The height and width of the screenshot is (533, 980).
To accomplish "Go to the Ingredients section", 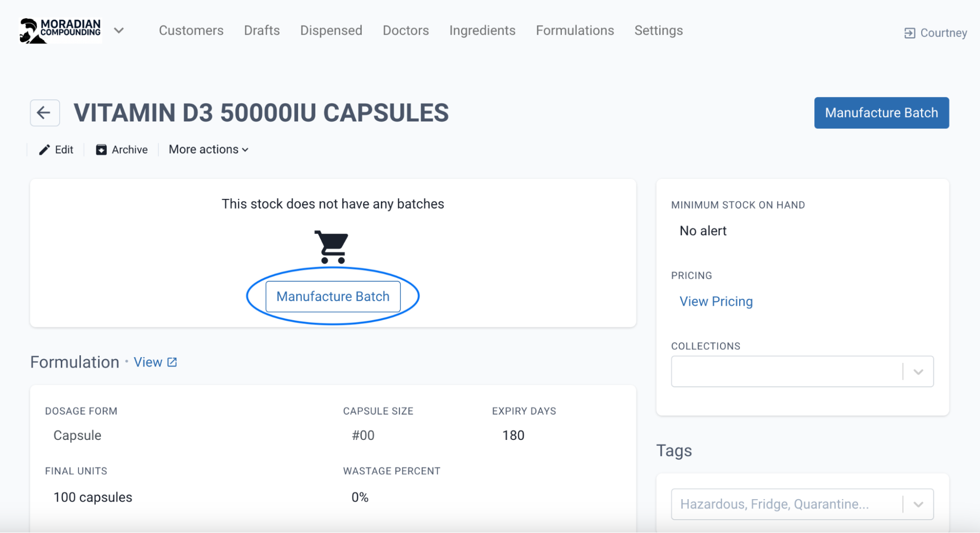I will 482,30.
